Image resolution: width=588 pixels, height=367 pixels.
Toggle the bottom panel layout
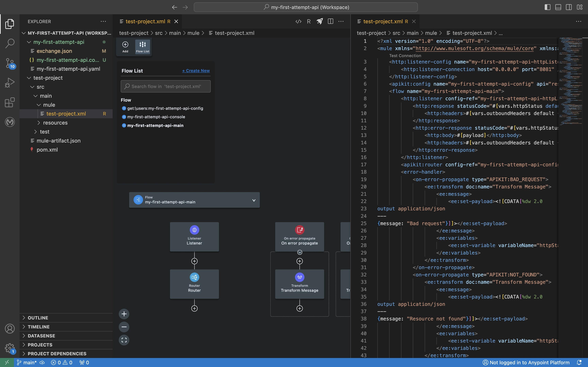click(558, 7)
